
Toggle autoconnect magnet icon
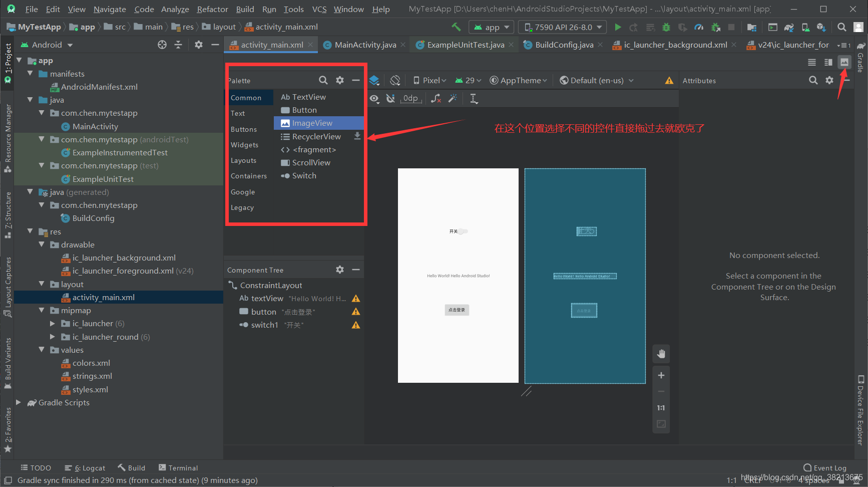[391, 99]
